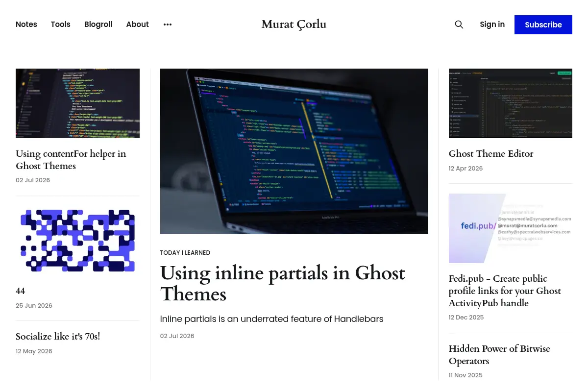The width and height of the screenshot is (588, 392).
Task: Open 'Hidden Power of Bitwise Operators' post
Action: [499, 355]
